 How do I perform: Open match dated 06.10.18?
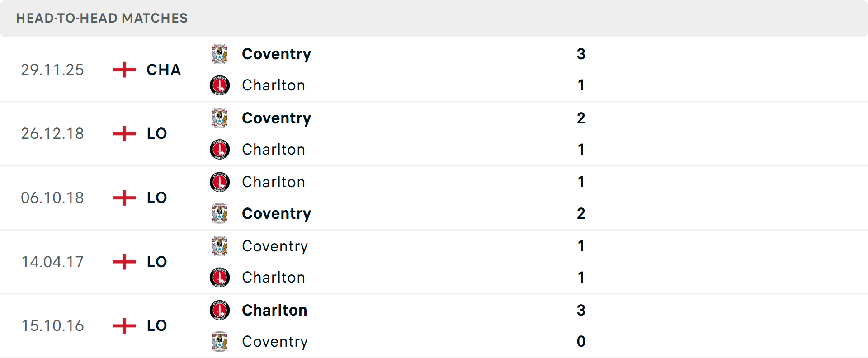point(52,198)
